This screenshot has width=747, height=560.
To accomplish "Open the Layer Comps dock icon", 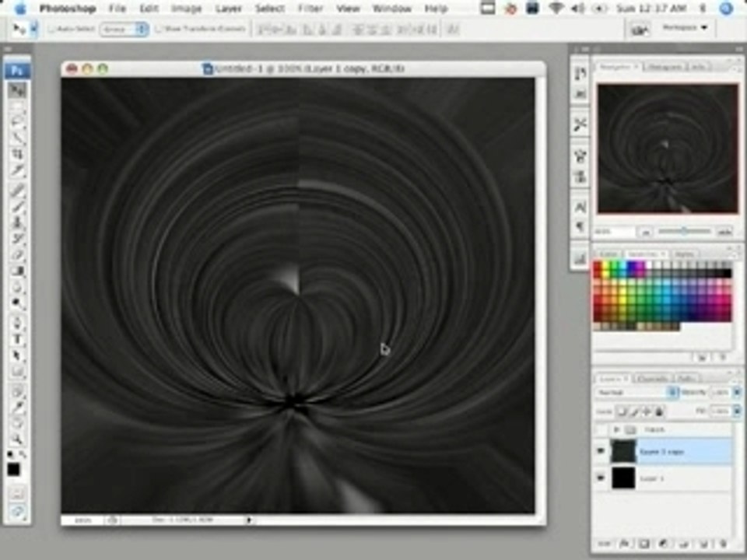I will coord(580,258).
